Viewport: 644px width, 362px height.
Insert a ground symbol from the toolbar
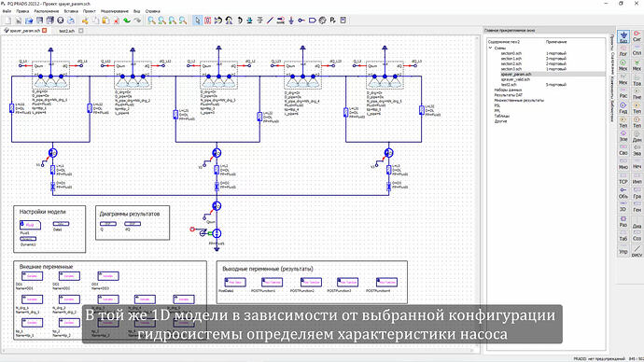coord(291,21)
